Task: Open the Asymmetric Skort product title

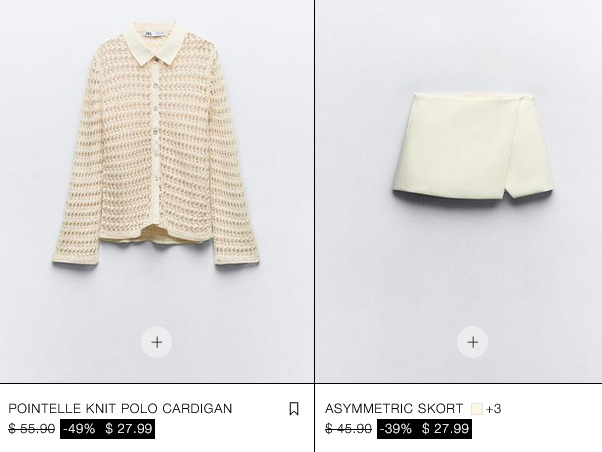Action: point(394,408)
